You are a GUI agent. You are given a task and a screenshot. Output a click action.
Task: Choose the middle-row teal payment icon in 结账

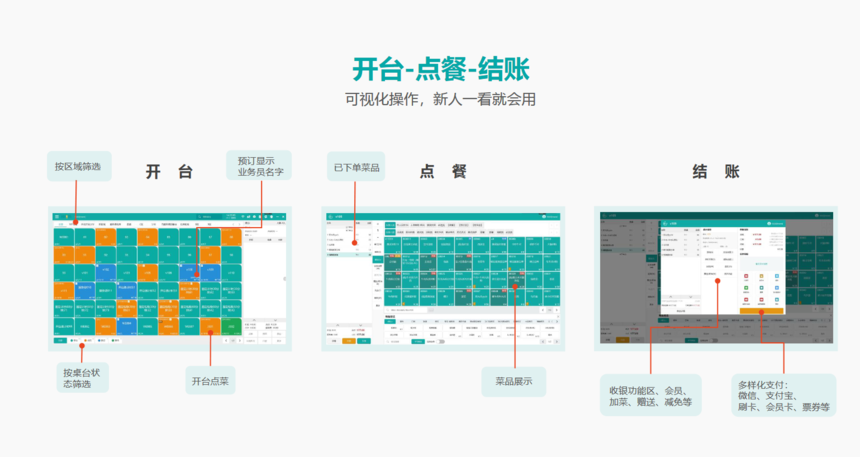762,287
